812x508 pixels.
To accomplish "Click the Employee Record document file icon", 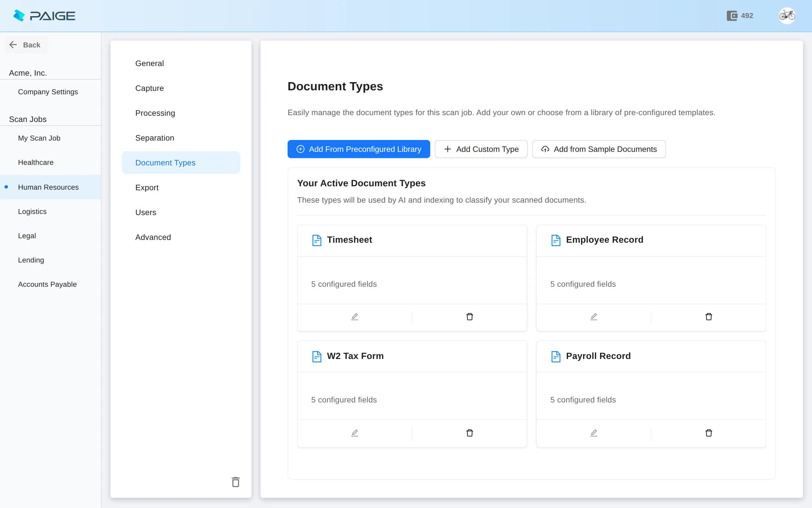I will [x=556, y=240].
